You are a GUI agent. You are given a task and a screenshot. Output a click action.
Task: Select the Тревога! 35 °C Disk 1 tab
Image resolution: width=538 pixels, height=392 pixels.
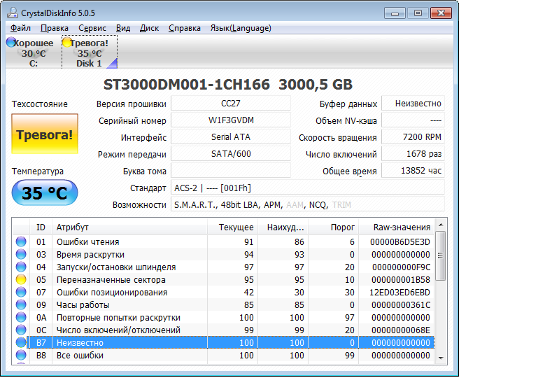coord(90,52)
